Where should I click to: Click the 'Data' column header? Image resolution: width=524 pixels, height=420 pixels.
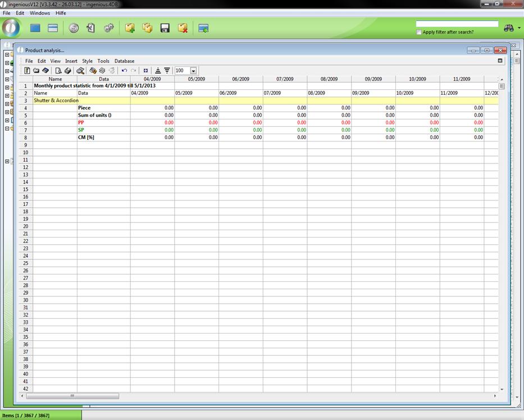tap(104, 79)
